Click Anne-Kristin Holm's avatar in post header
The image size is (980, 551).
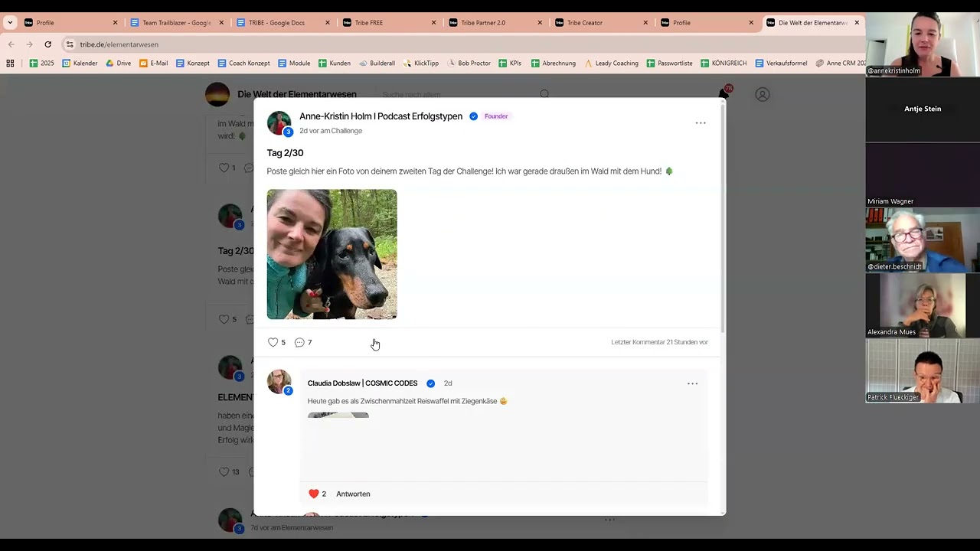[279, 122]
